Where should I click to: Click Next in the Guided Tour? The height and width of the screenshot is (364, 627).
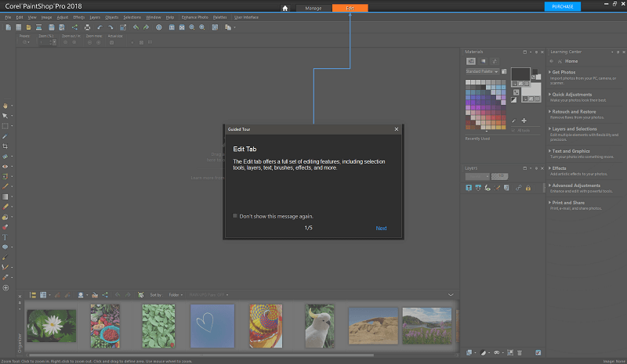click(381, 228)
